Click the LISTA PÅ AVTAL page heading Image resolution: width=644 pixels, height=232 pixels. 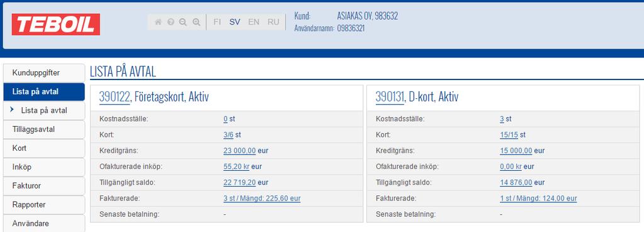click(x=123, y=72)
